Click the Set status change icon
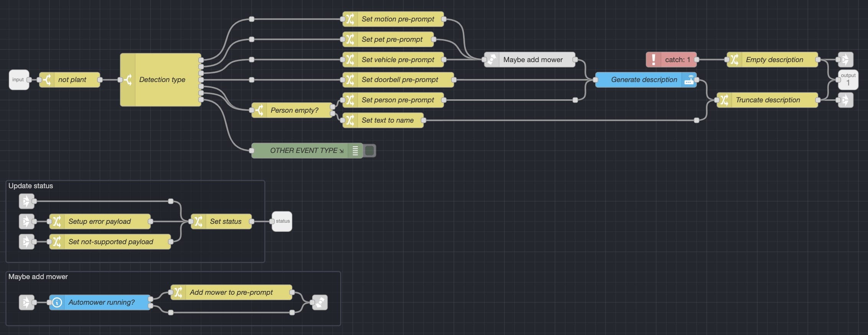868x335 pixels. 198,222
